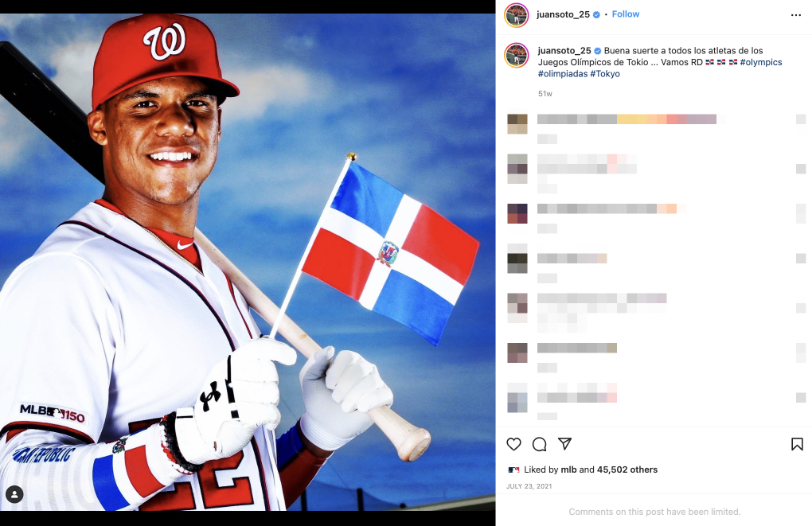This screenshot has height=526, width=812.
Task: Click the Dominican flag photo
Action: 248,262
